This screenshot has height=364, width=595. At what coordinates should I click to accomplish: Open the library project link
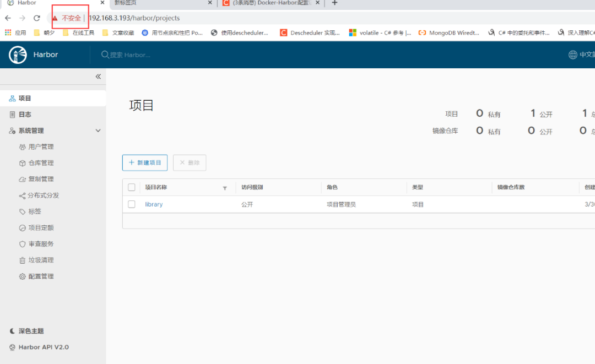(x=154, y=204)
